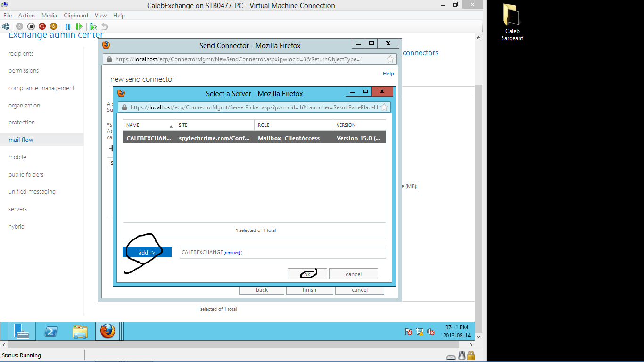The height and width of the screenshot is (362, 644).
Task: Open Server Manager from the taskbar
Action: point(21,331)
